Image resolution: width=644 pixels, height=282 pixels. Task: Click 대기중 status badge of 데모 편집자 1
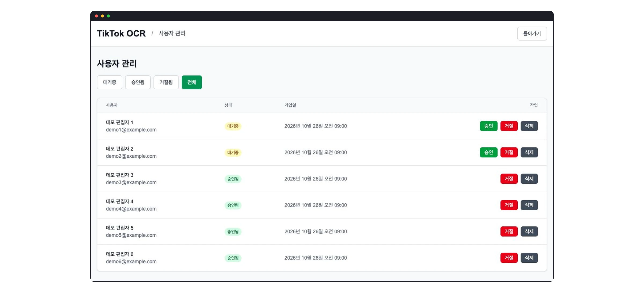tap(233, 126)
